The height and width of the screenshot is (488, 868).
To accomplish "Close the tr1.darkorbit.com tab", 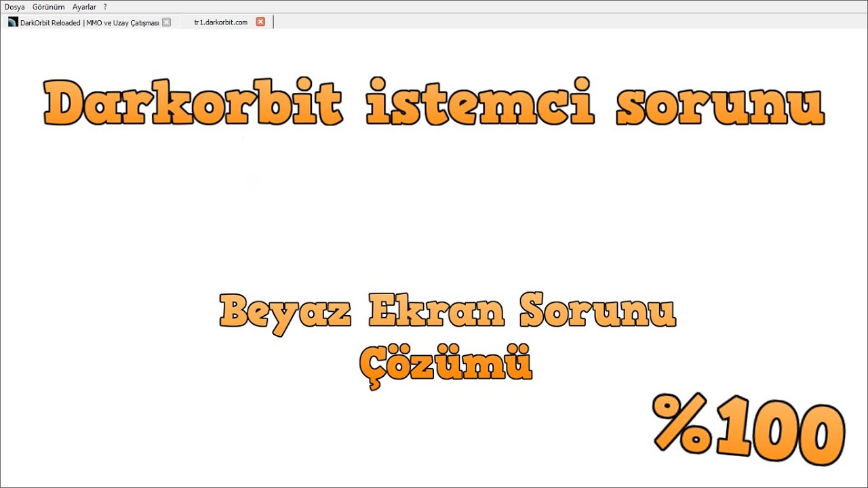I will [260, 22].
